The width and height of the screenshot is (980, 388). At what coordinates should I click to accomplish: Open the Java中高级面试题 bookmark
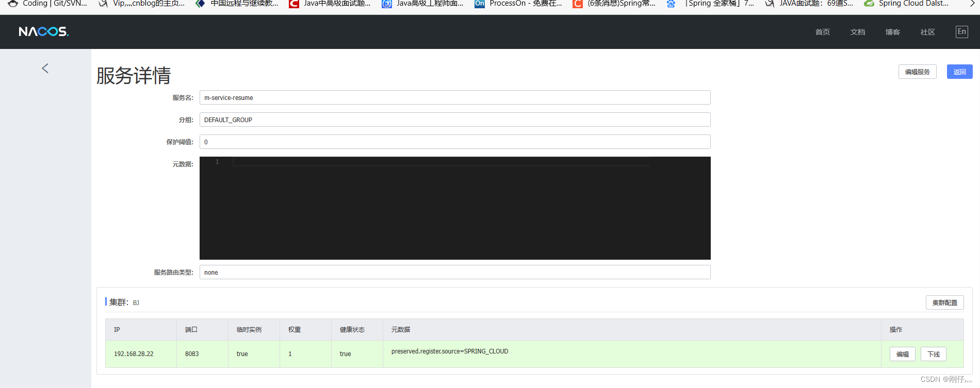[330, 4]
